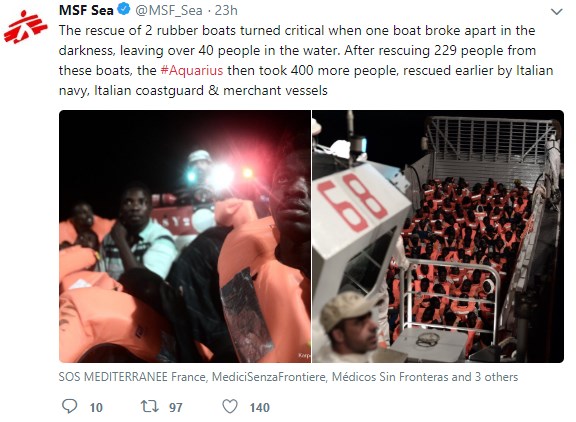Click the like count 140
Screen dimensions: 576x422
point(260,407)
